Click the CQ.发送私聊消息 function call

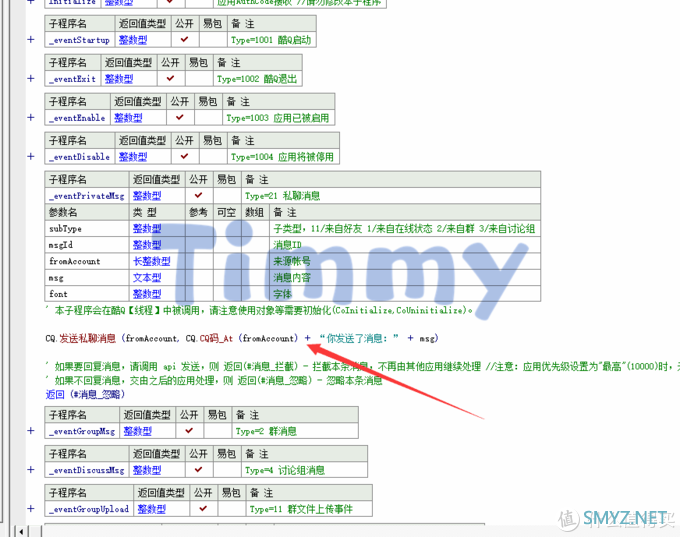(81, 338)
